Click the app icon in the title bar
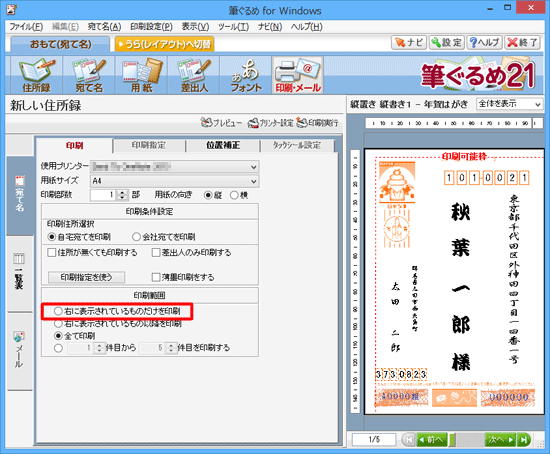Viewport: 550px width, 454px height. pyautogui.click(x=11, y=9)
